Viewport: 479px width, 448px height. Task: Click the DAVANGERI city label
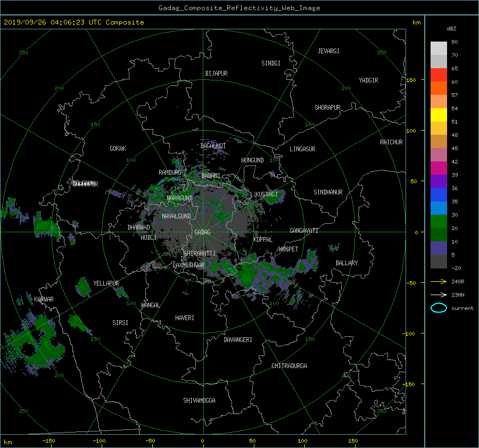point(238,340)
